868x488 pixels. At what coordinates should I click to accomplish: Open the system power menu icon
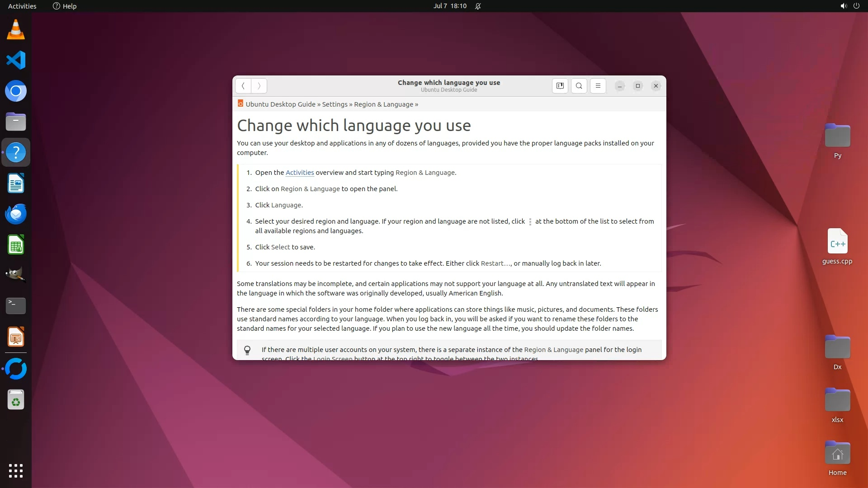(x=856, y=6)
